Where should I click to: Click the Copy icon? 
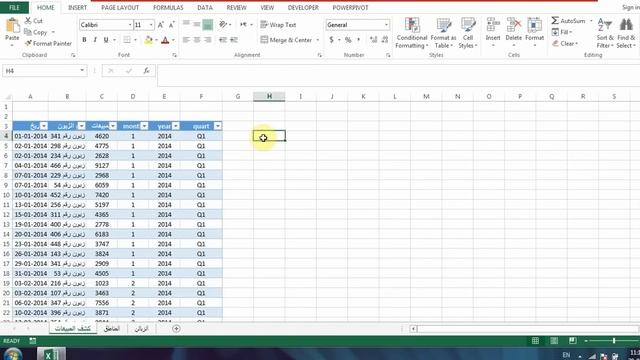pyautogui.click(x=28, y=32)
